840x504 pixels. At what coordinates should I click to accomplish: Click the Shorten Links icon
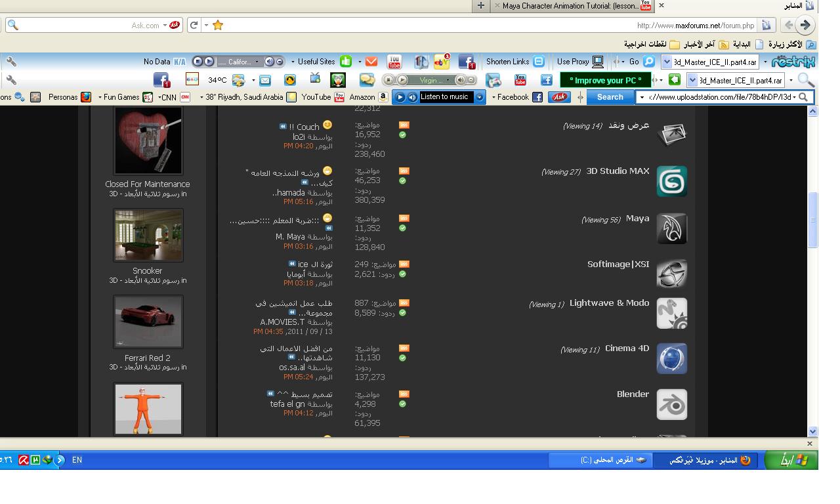539,62
